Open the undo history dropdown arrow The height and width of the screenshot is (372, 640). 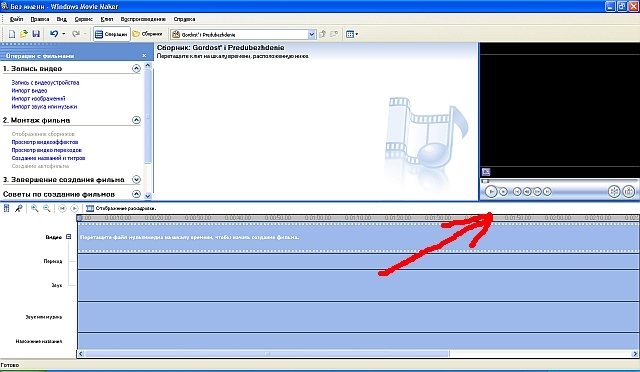(64, 34)
